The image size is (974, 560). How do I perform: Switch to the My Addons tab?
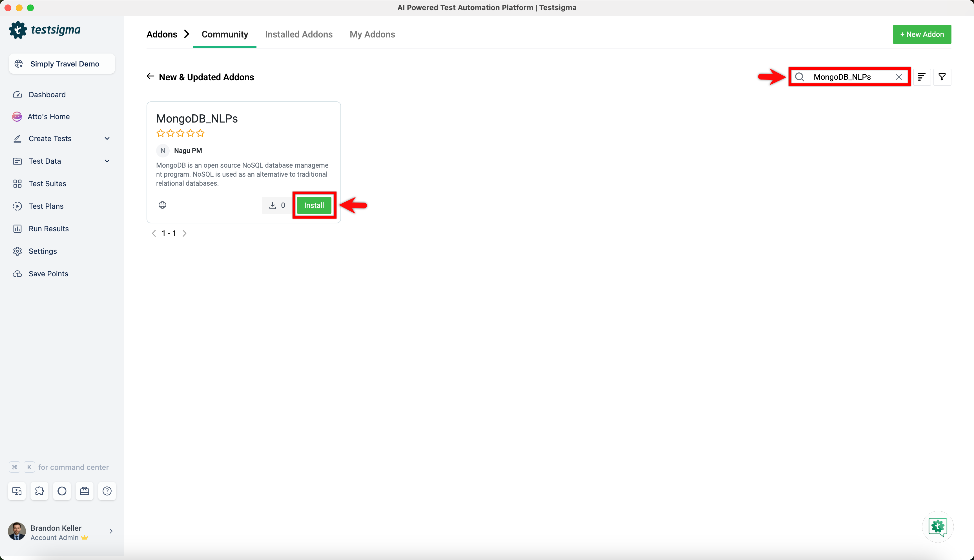[x=372, y=34]
